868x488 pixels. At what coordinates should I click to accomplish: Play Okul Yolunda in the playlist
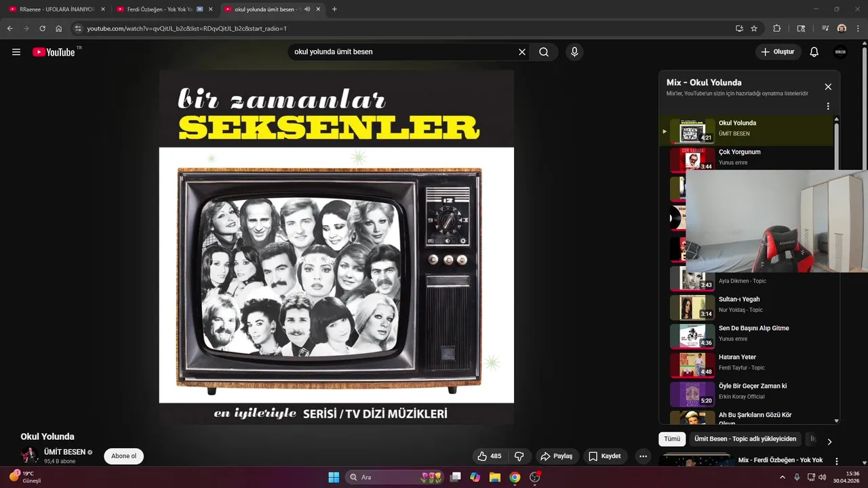point(747,131)
